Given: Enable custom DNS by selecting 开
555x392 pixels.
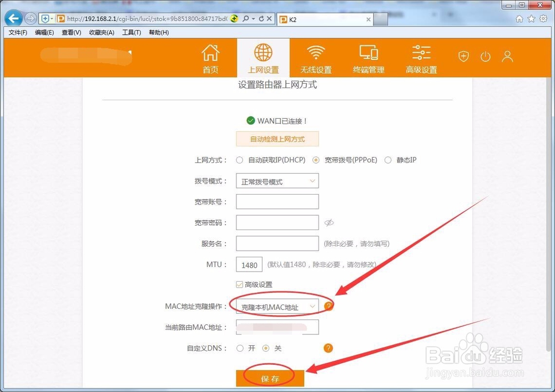Looking at the screenshot, I should point(240,348).
